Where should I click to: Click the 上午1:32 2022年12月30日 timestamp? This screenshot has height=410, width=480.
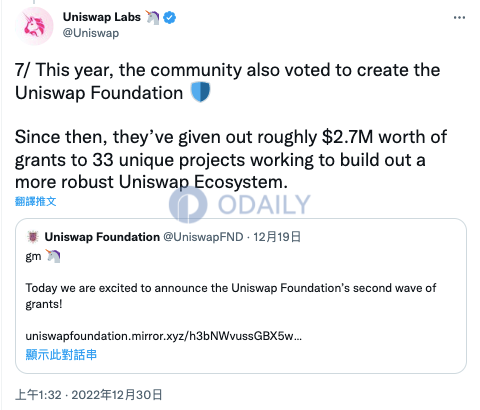[89, 395]
